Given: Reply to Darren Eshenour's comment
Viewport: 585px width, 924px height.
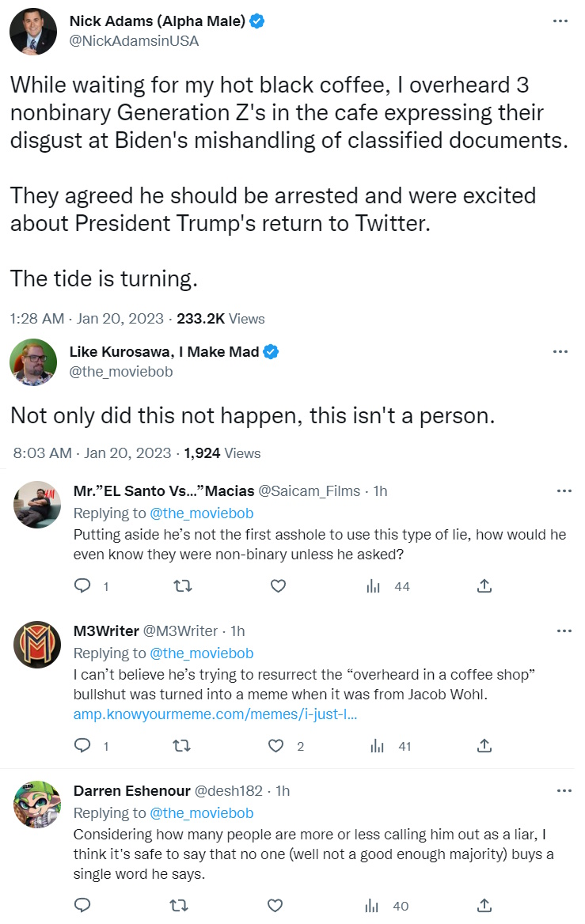Looking at the screenshot, I should tap(82, 905).
